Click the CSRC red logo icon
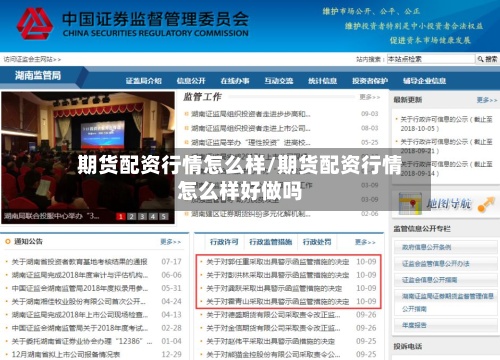This screenshot has height=360, width=500. tap(35, 24)
